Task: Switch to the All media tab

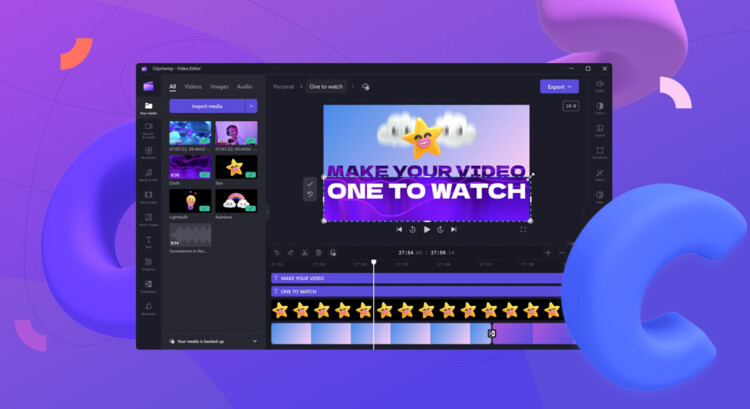Action: (173, 87)
